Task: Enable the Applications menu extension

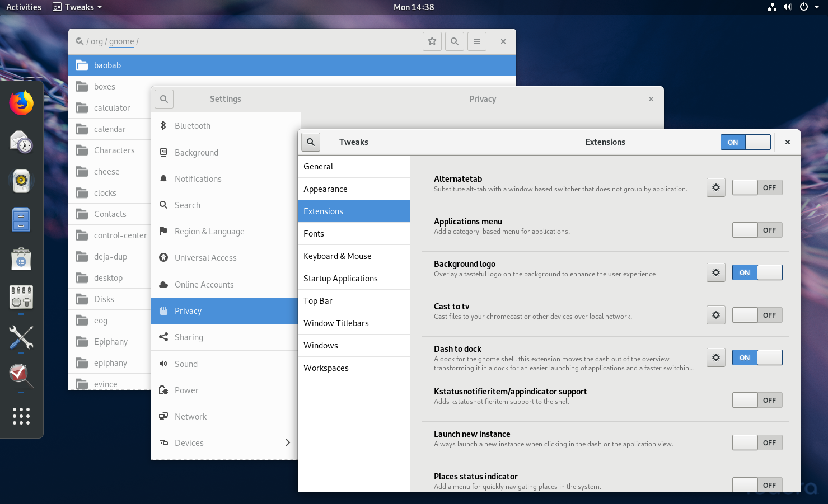Action: [757, 230]
